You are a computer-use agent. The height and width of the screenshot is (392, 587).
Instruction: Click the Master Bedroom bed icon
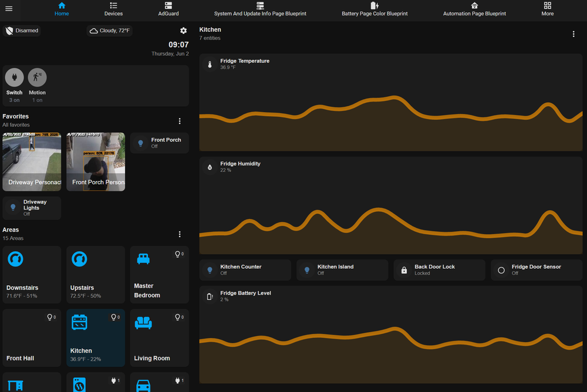click(143, 259)
